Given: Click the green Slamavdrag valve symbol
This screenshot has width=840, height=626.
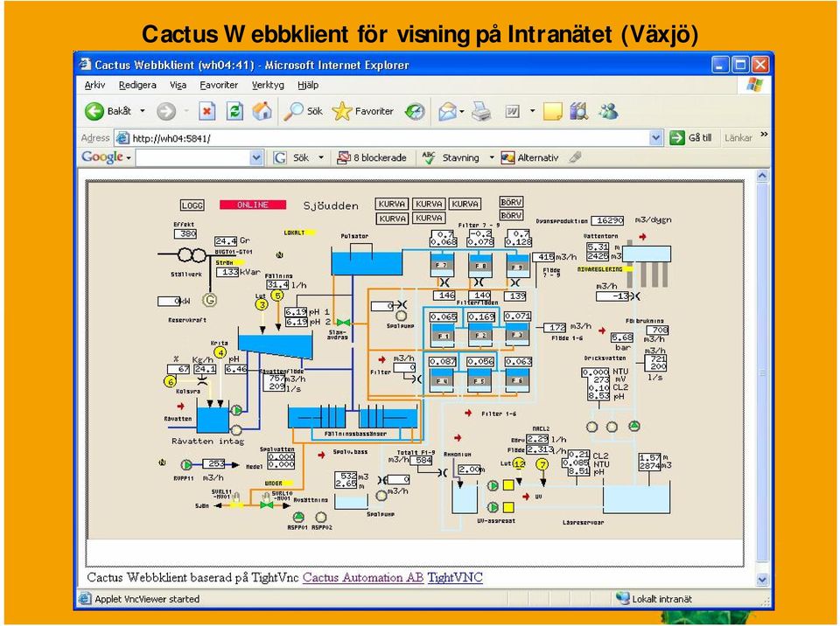Looking at the screenshot, I should [343, 323].
